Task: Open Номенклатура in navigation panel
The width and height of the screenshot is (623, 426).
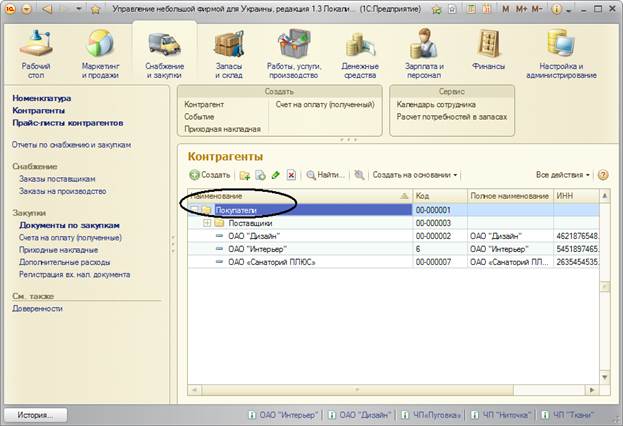Action: (42, 98)
